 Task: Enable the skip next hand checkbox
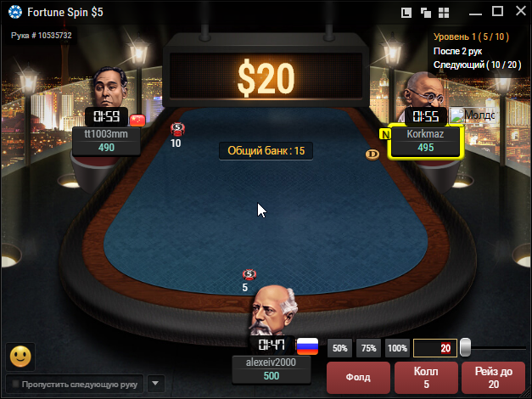pyautogui.click(x=15, y=384)
